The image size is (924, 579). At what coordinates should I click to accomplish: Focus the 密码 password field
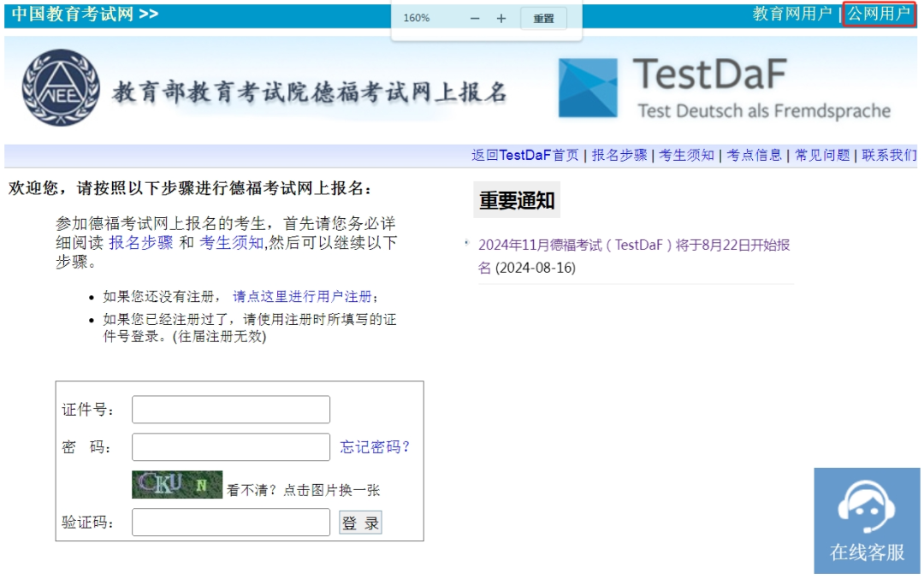pos(231,447)
